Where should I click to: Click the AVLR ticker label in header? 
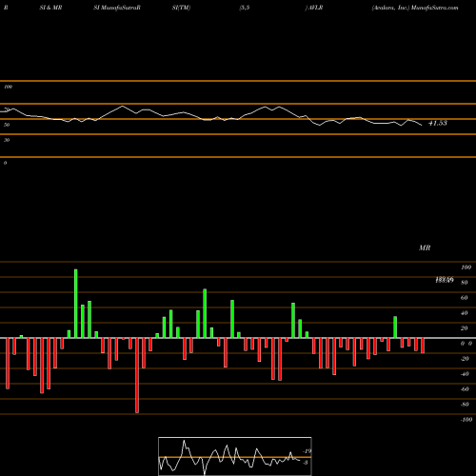coord(315,8)
